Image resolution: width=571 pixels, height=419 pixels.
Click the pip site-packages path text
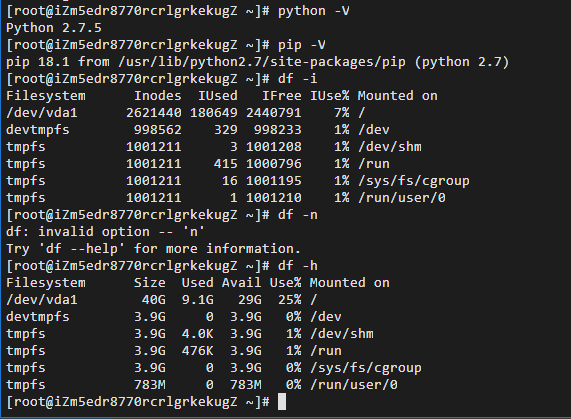click(x=261, y=62)
